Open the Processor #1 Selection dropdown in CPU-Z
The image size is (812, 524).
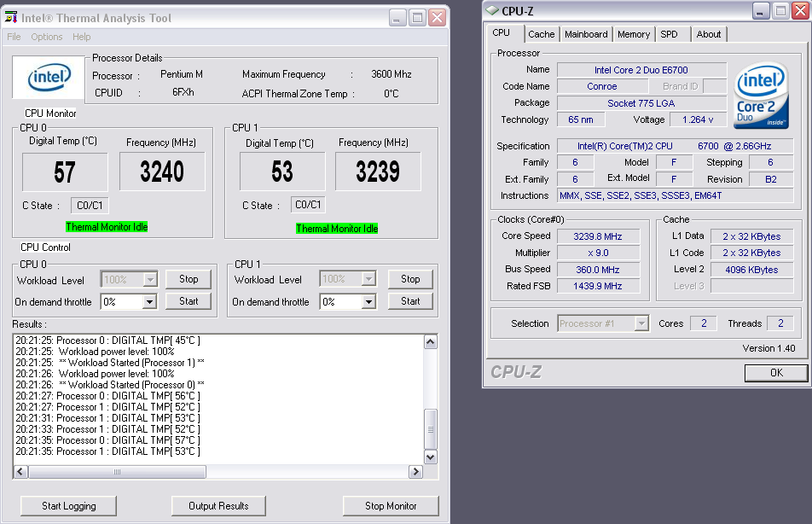[x=641, y=323]
